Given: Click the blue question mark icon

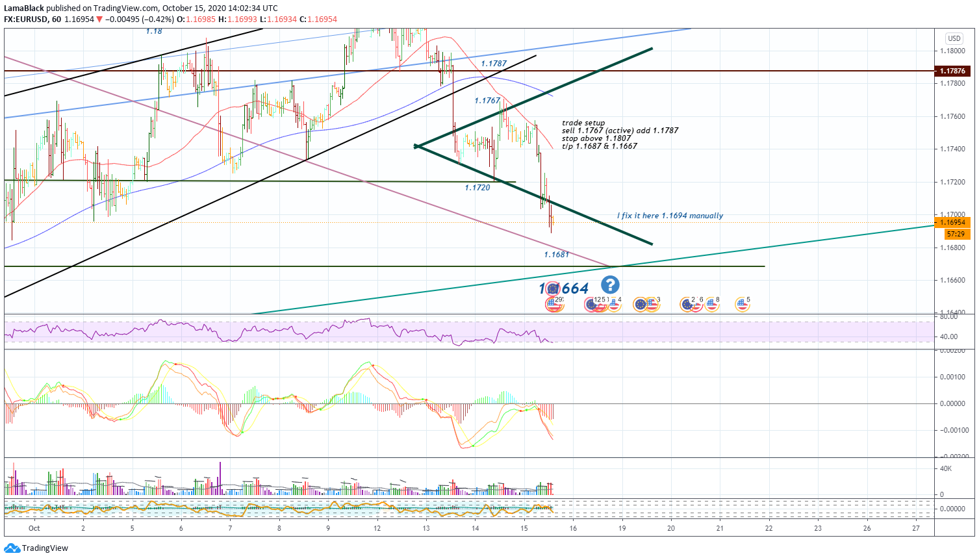Looking at the screenshot, I should [x=610, y=285].
